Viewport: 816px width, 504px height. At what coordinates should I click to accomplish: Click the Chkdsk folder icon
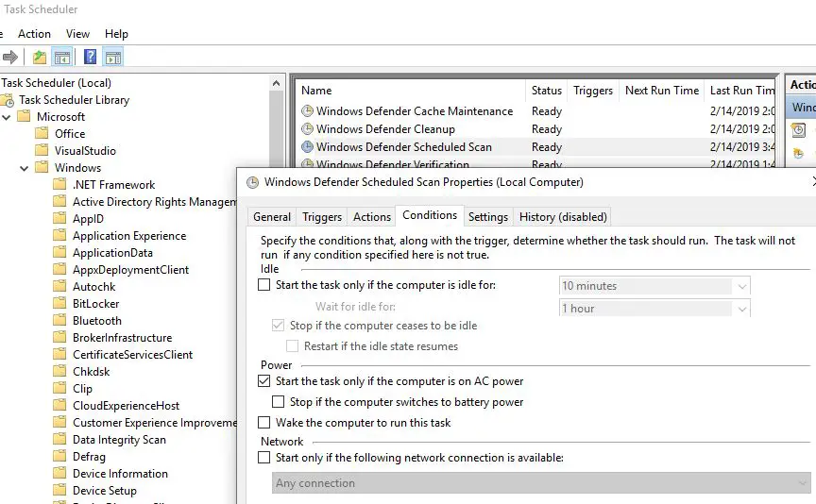tap(59, 371)
